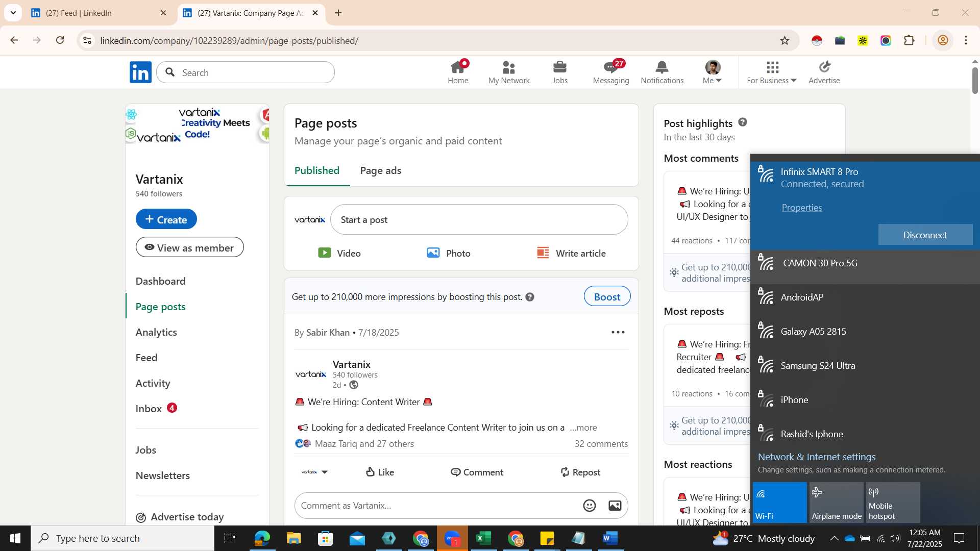Open Chrome profile avatar
The image size is (980, 551).
[943, 40]
